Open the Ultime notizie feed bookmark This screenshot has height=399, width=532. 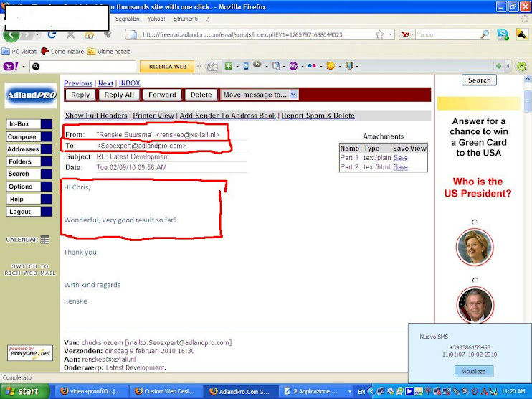(x=109, y=51)
